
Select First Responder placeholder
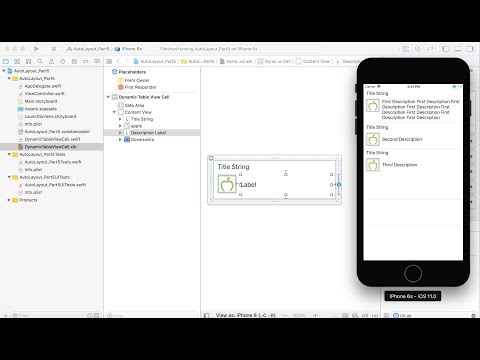pos(140,87)
